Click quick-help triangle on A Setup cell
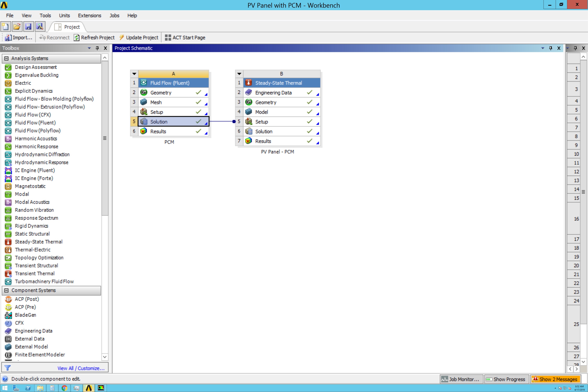 pyautogui.click(x=206, y=114)
